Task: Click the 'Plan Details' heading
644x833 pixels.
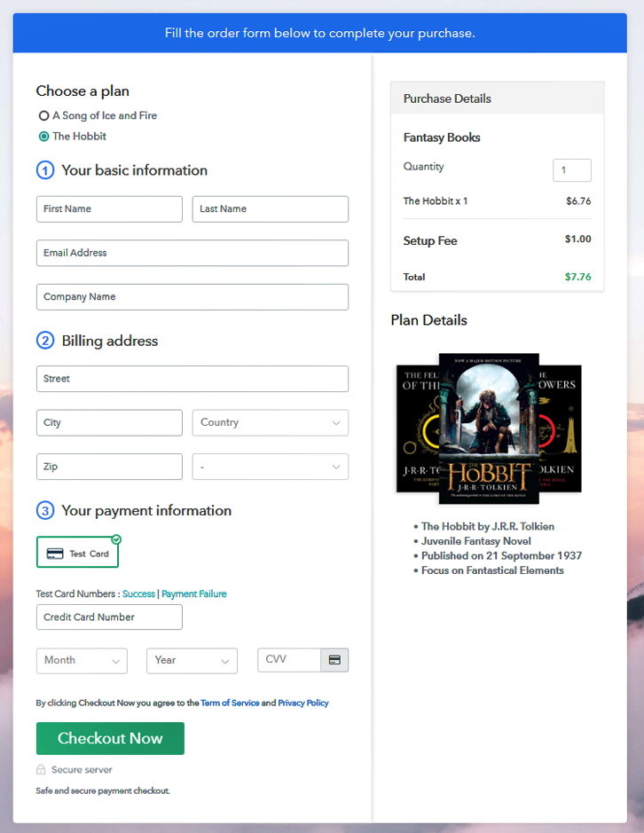Action: coord(428,320)
